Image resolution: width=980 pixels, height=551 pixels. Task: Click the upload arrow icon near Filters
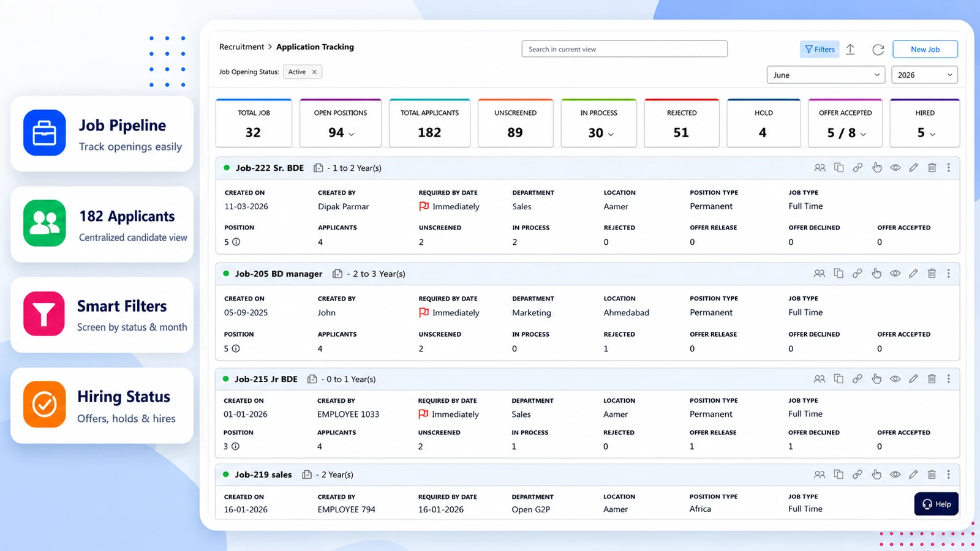click(x=850, y=50)
